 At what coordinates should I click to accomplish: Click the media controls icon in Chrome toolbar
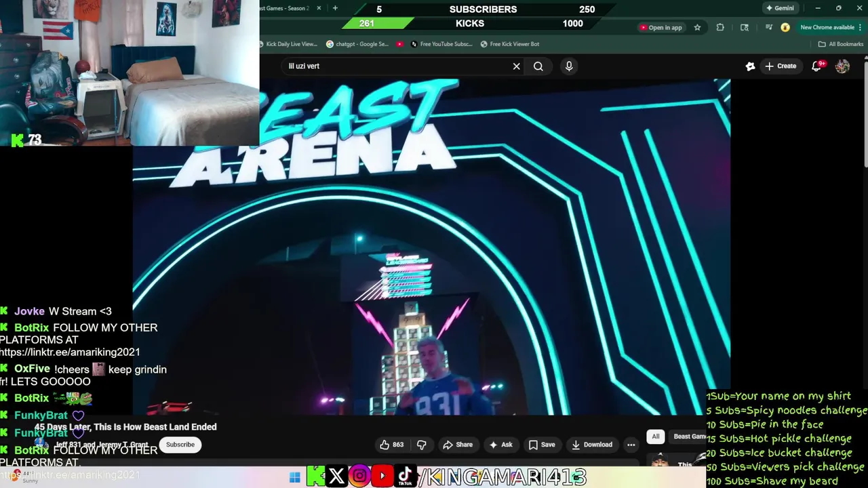click(768, 28)
